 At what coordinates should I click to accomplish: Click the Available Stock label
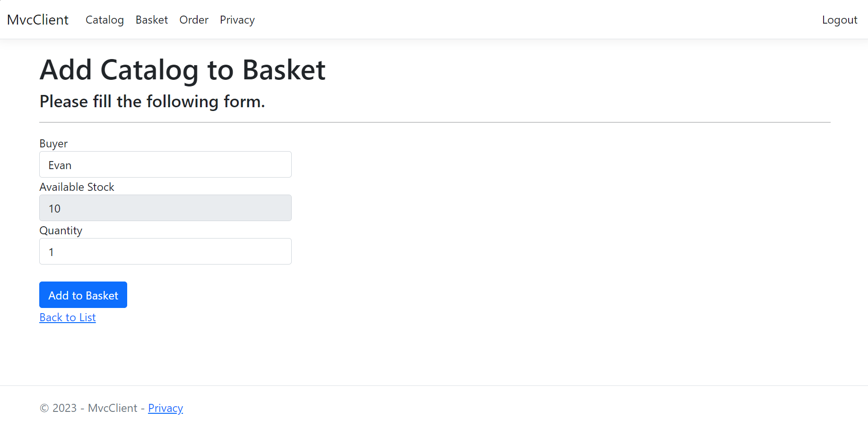[77, 187]
